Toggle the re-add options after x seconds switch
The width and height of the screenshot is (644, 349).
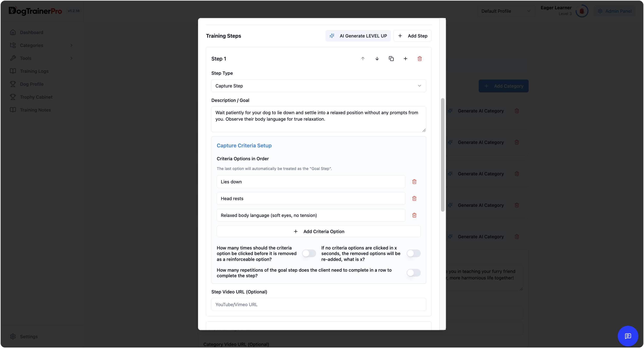(413, 253)
